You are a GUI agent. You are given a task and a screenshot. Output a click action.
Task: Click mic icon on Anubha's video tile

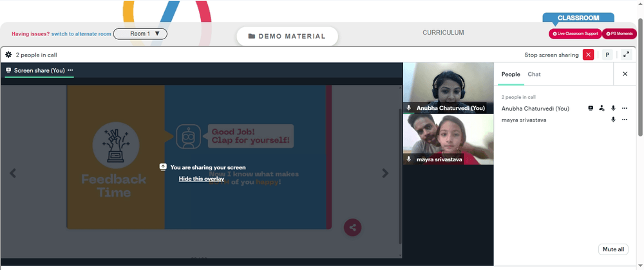(x=409, y=108)
